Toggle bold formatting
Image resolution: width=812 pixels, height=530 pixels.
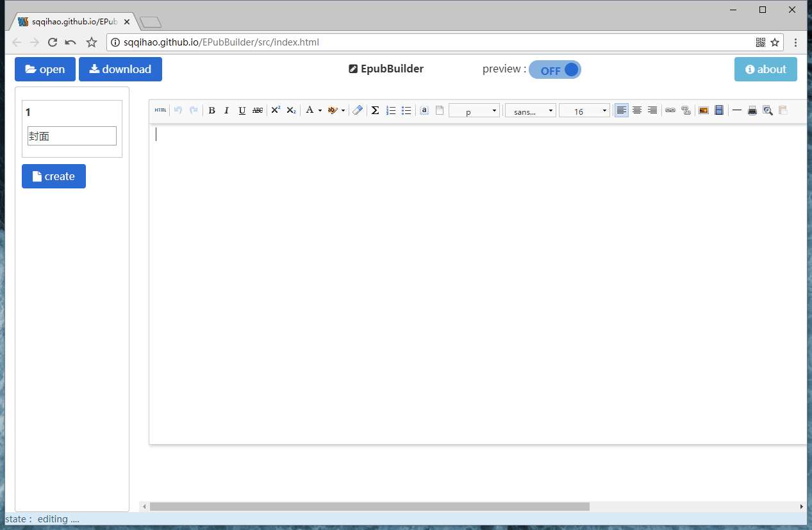[211, 110]
